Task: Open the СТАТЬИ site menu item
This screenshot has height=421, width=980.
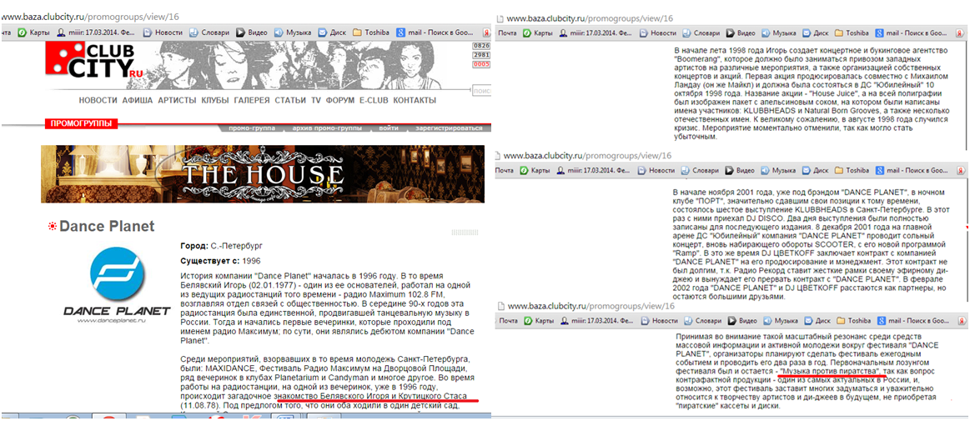Action: (290, 100)
